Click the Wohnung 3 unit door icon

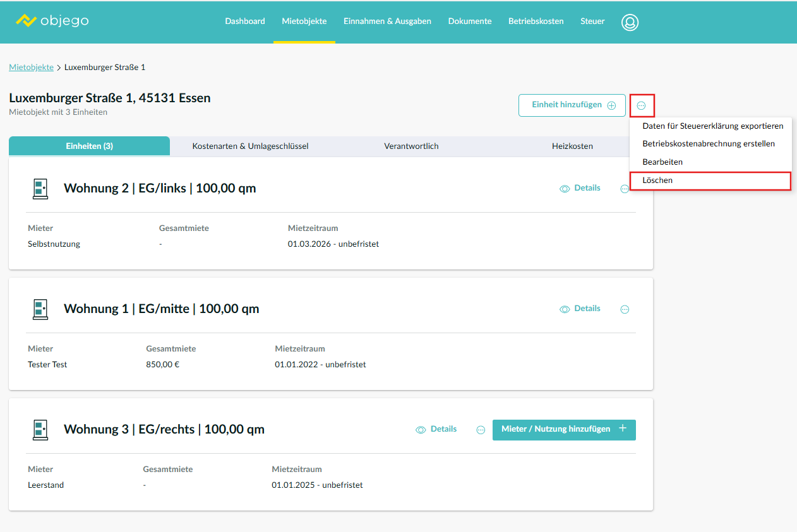click(40, 429)
